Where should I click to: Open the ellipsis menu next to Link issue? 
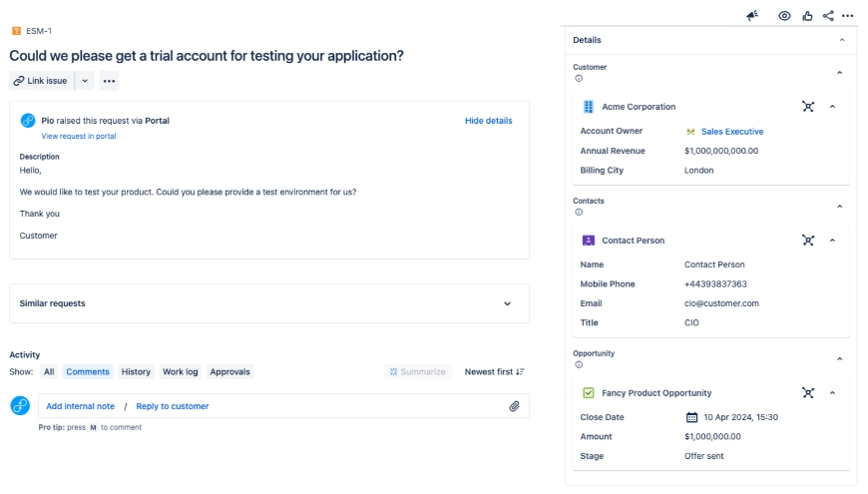[x=109, y=81]
